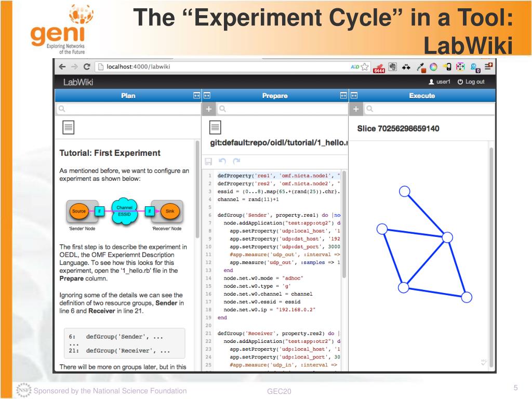Click code line 6 defGroup('Sender'
532x399 pixels.
[x=279, y=215]
